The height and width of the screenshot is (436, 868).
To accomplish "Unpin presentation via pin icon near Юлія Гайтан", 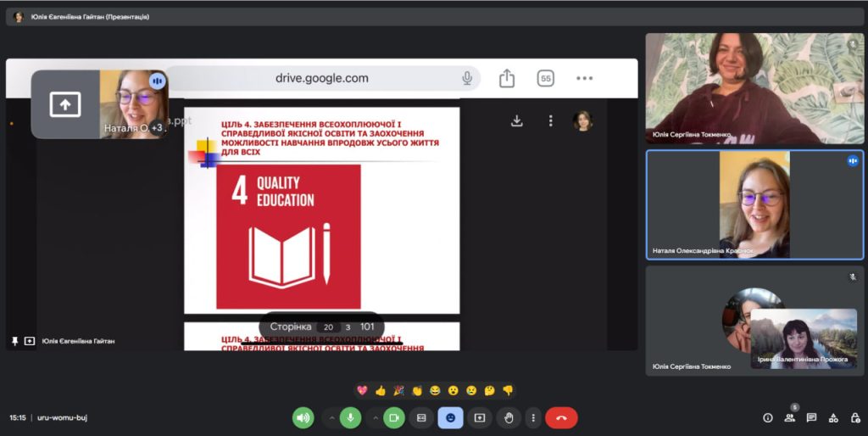I will pyautogui.click(x=14, y=341).
